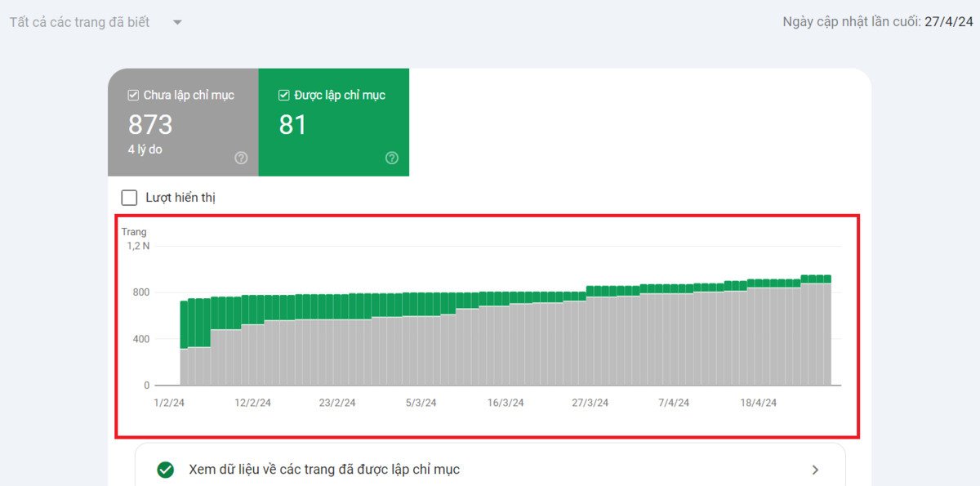Click the '4 lý do' reasons indicator

144,149
